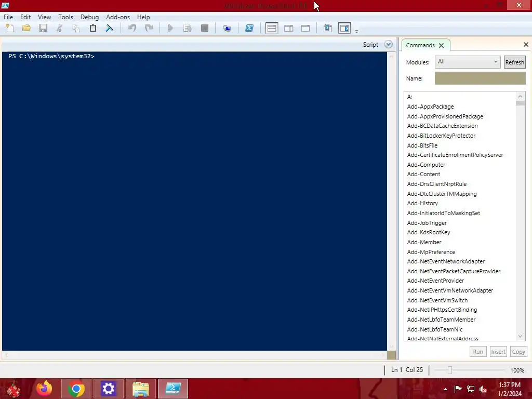
Task: Click the Undo arrow icon
Action: point(132,28)
